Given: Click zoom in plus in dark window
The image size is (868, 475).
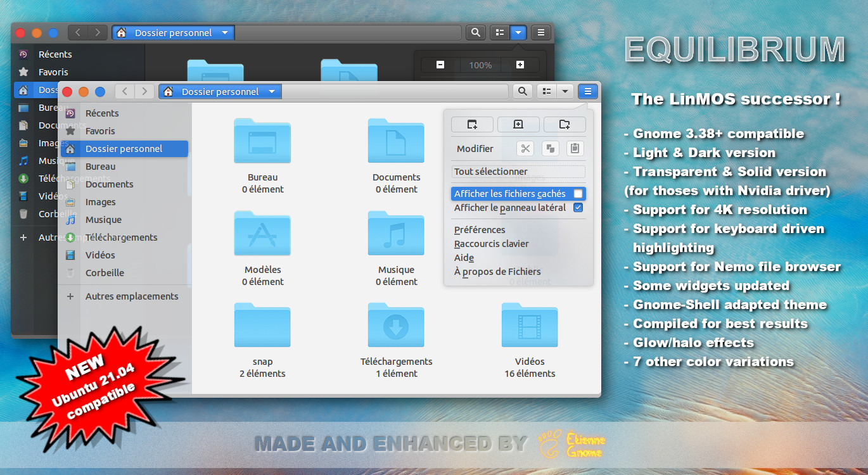Looking at the screenshot, I should [x=520, y=65].
